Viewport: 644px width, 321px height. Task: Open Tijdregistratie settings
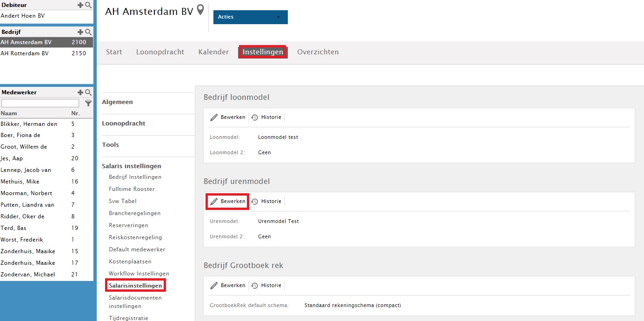coord(128,318)
